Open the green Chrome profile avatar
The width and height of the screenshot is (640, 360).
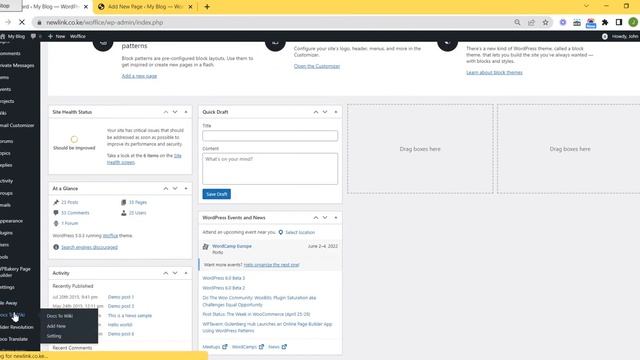pos(633,22)
